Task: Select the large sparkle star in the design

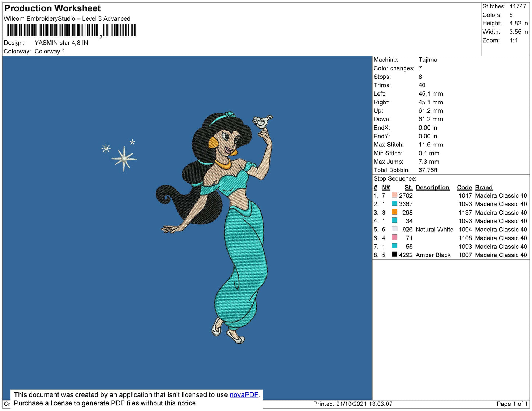Action: pos(124,159)
